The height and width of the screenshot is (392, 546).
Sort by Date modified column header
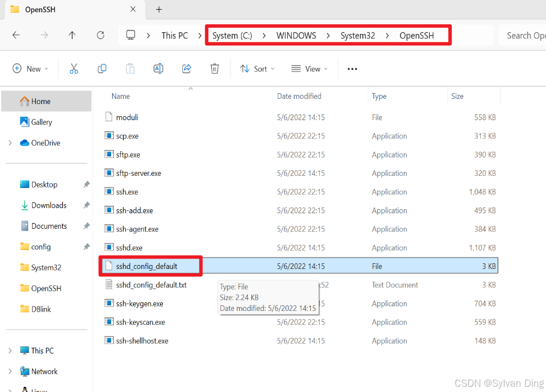pyautogui.click(x=299, y=97)
